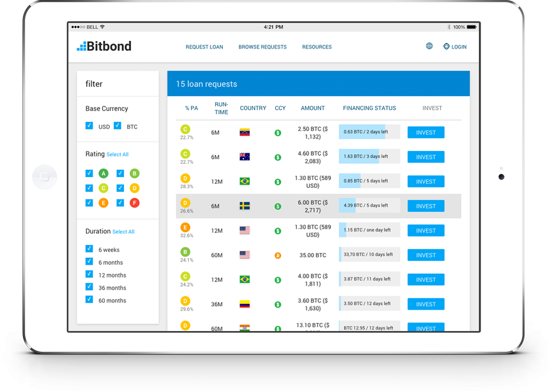Click the Sweden flag in highlighted row

click(245, 206)
